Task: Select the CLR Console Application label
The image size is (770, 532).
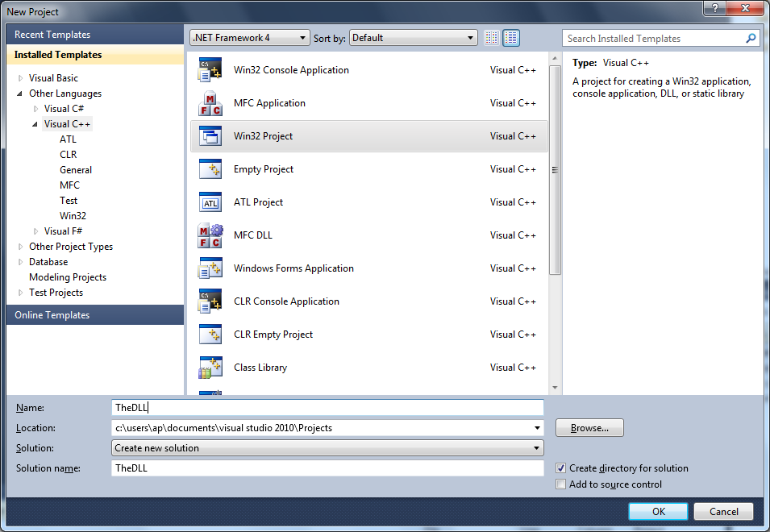Action: click(287, 301)
